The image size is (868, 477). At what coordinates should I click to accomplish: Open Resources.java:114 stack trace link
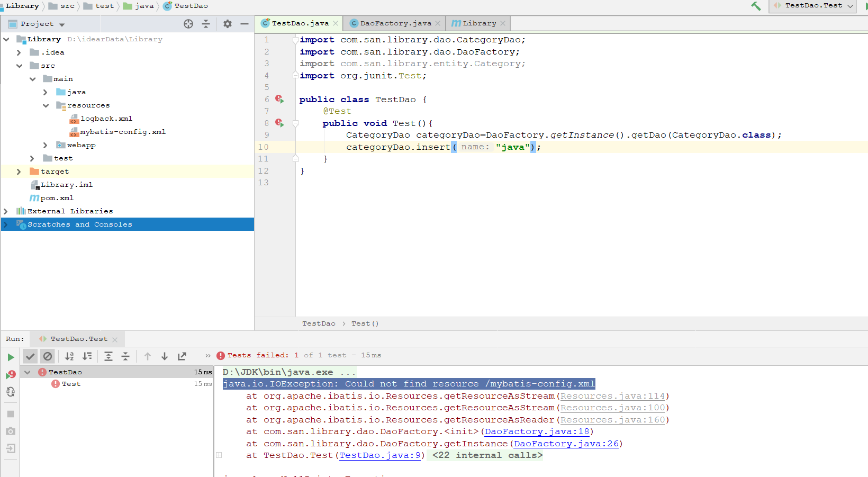[612, 396]
